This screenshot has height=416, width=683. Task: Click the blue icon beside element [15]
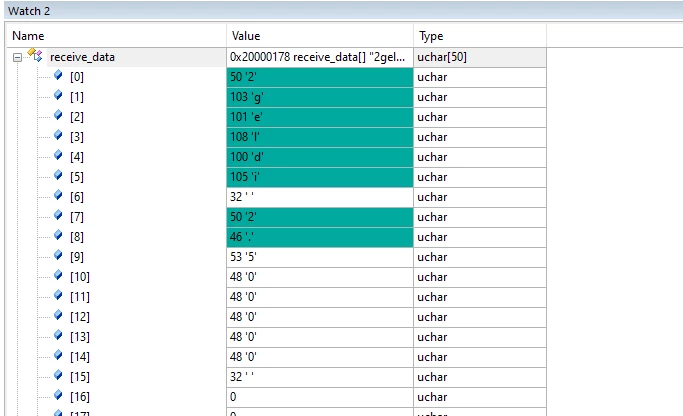point(58,375)
